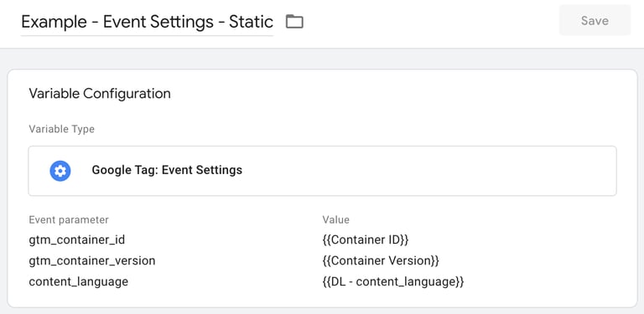Click the Variable Type label
The height and width of the screenshot is (314, 644).
coord(61,129)
